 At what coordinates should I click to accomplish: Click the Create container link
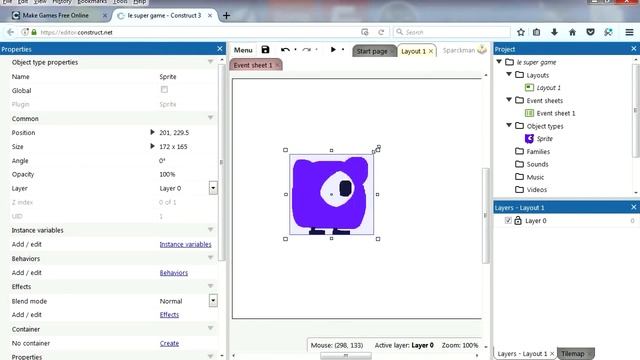point(169,343)
